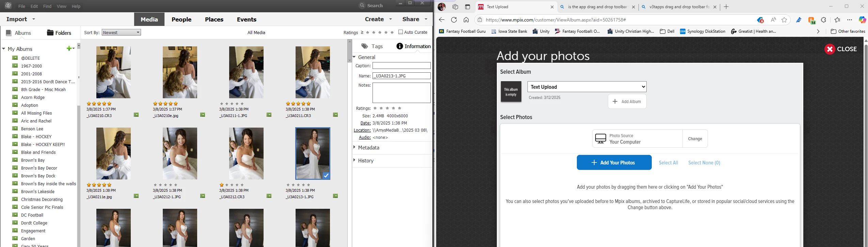Click album badge icon under _U3A0210e.jpg

(x=203, y=115)
